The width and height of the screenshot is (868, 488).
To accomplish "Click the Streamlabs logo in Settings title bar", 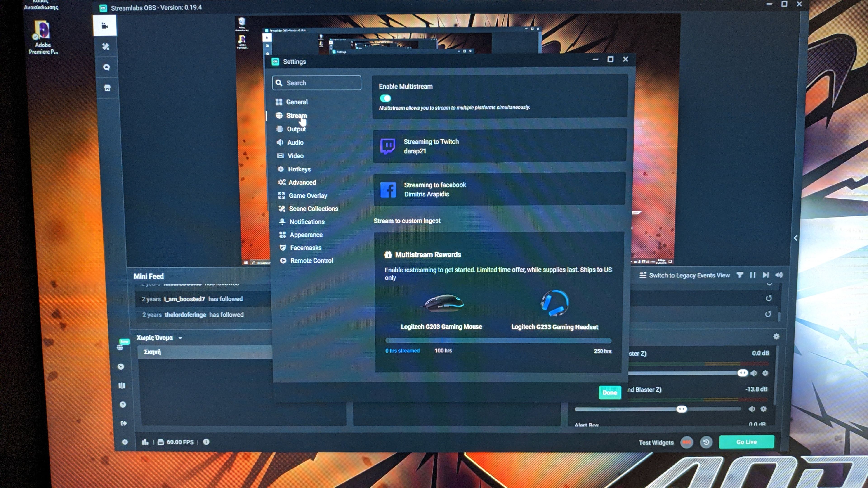I will click(x=275, y=62).
